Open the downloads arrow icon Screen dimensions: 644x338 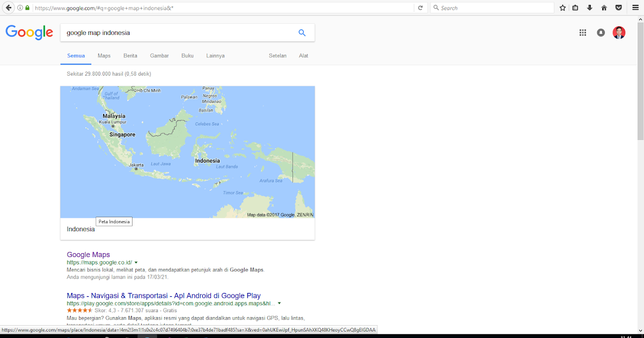pyautogui.click(x=590, y=8)
